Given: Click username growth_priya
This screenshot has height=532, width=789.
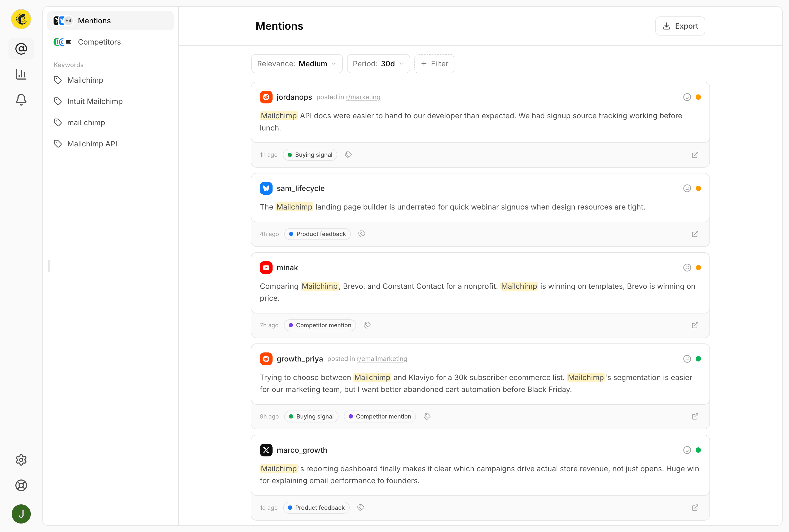Looking at the screenshot, I should pyautogui.click(x=300, y=359).
